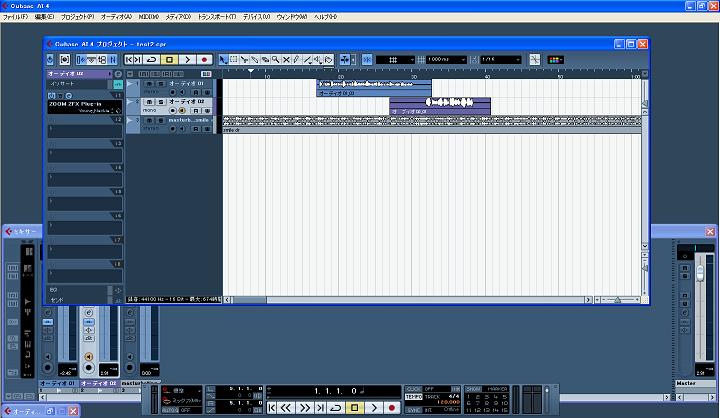
Task: Click Play in project toolbar
Action: (187, 60)
